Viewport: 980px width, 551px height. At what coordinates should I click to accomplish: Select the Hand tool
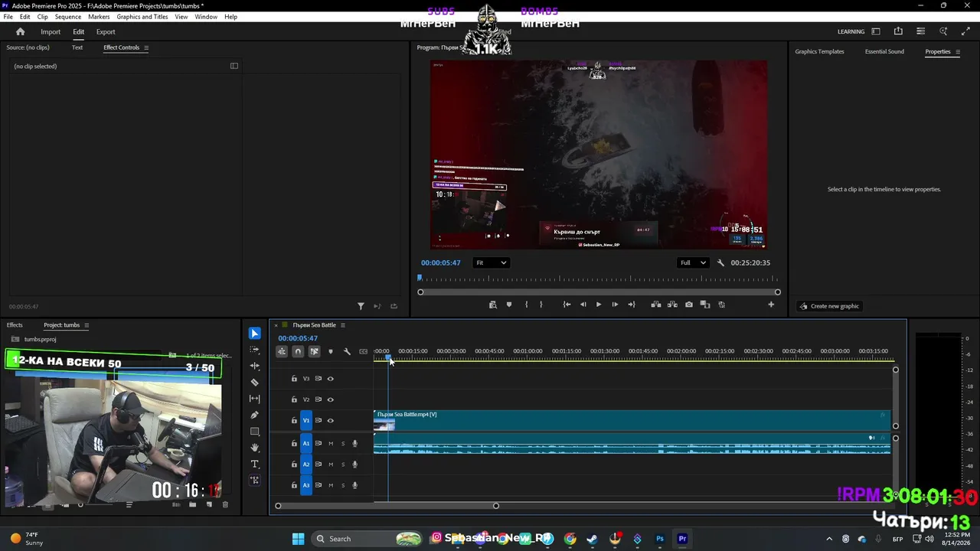click(x=255, y=448)
